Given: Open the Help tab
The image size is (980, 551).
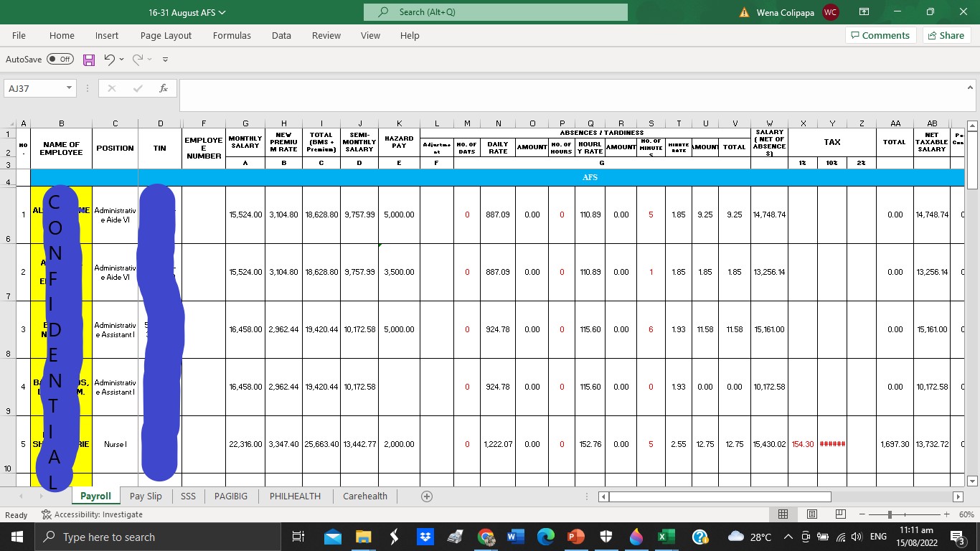Looking at the screenshot, I should click(x=410, y=35).
